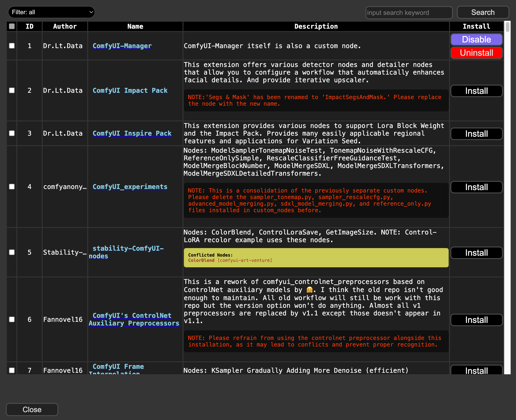The image size is (516, 420).
Task: Check the ComfyUI Frame Interpolation row checkbox
Action: [12, 370]
